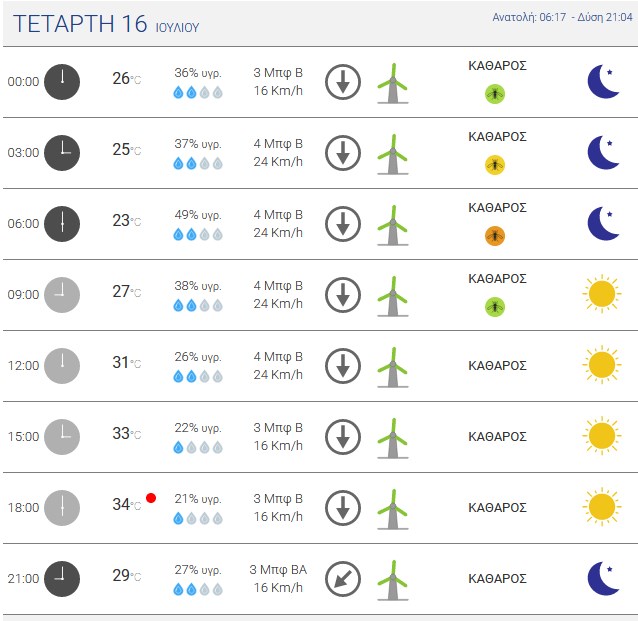Click the red heat dot next to 34°C
Image resolution: width=638 pixels, height=621 pixels.
151,498
